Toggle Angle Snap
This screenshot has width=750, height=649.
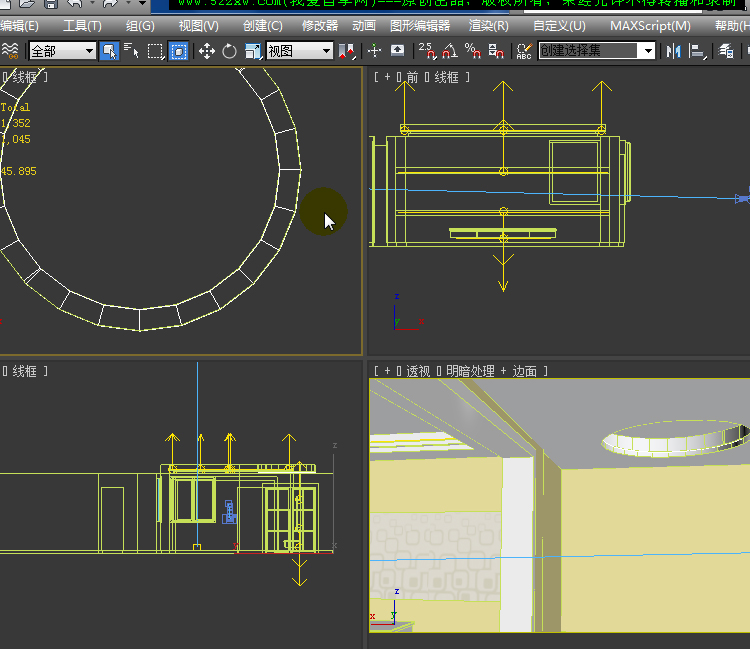(x=450, y=51)
